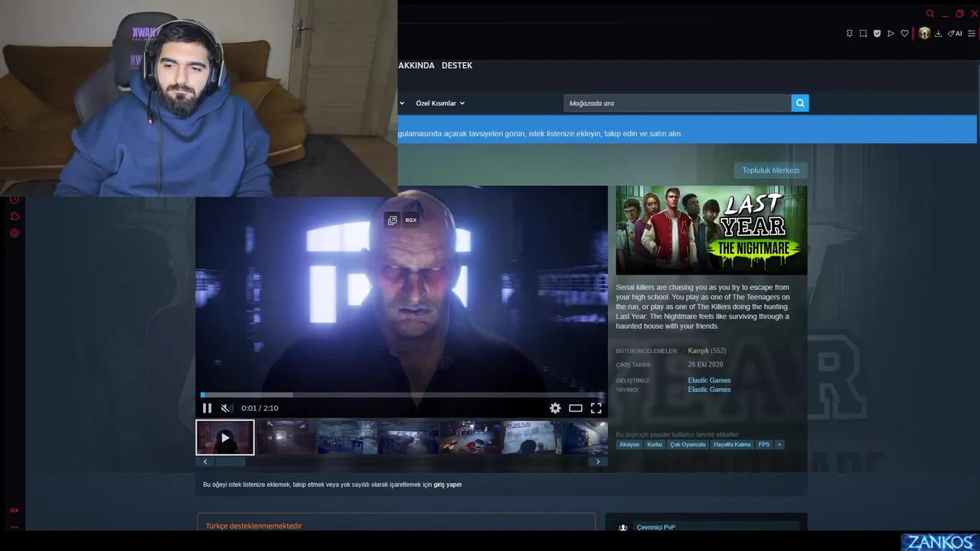Click the 26 Eki 2020 release date

coord(705,365)
